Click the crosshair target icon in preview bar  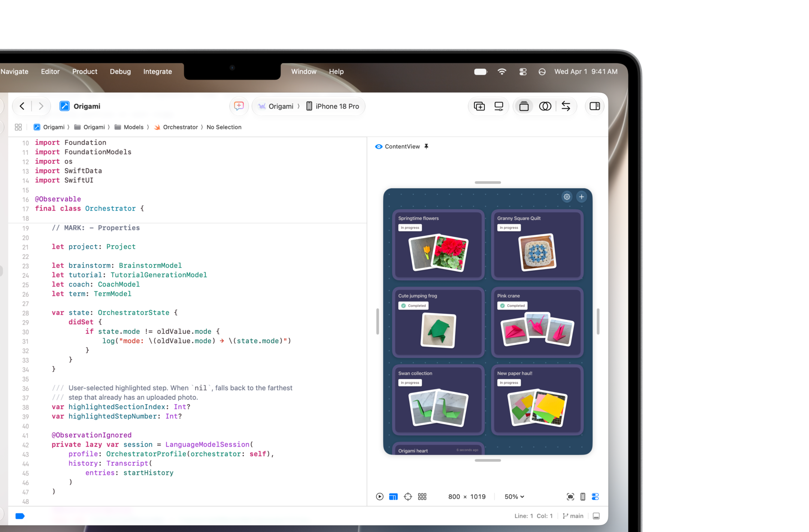408,496
